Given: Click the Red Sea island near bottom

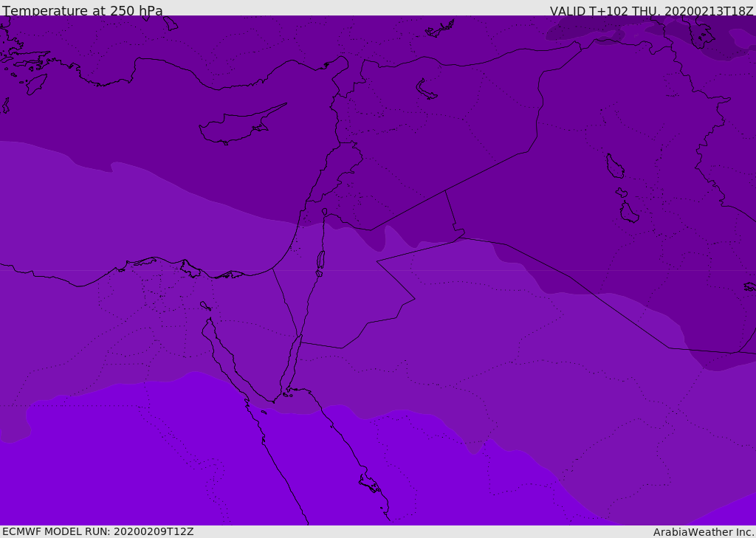Looking at the screenshot, I should (x=371, y=483).
